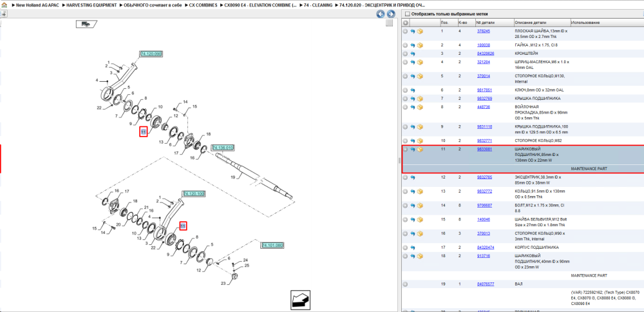Click package icon for part 9832772

coord(420,191)
